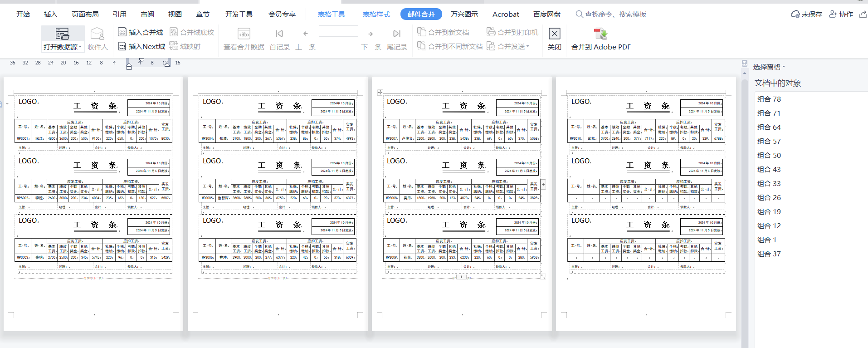Click the 未保存 cloud save button

[x=806, y=14]
